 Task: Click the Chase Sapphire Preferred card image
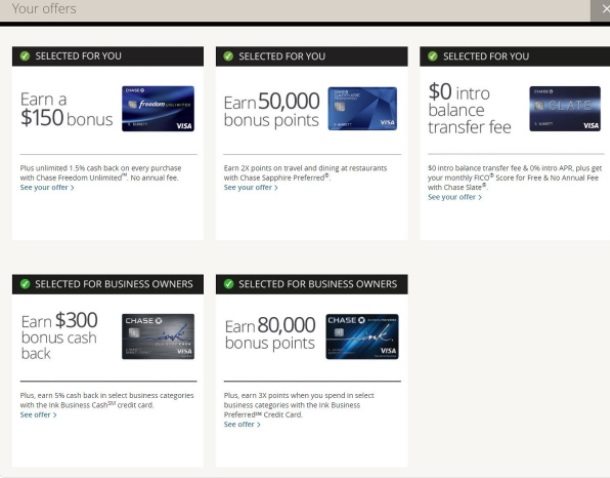362,109
